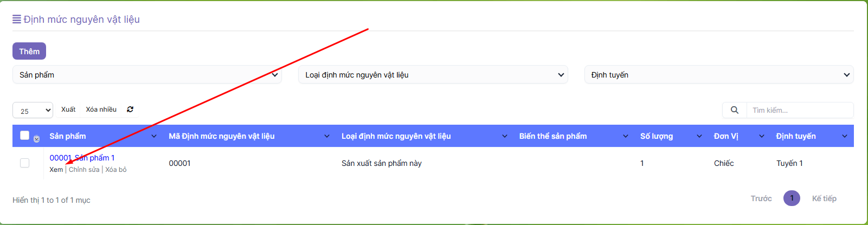The image size is (868, 225).
Task: Click the Chỉnh sửa row action
Action: tap(84, 170)
